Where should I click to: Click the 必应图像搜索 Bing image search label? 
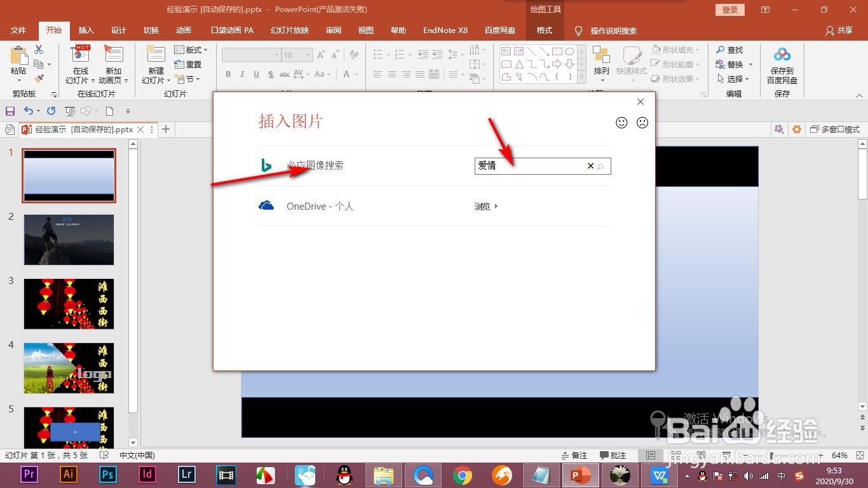(x=315, y=165)
